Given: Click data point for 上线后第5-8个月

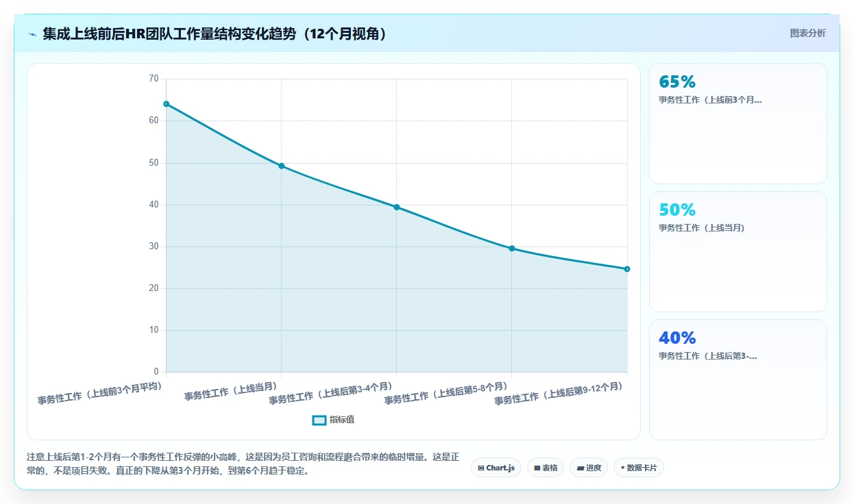Looking at the screenshot, I should click(x=512, y=249).
